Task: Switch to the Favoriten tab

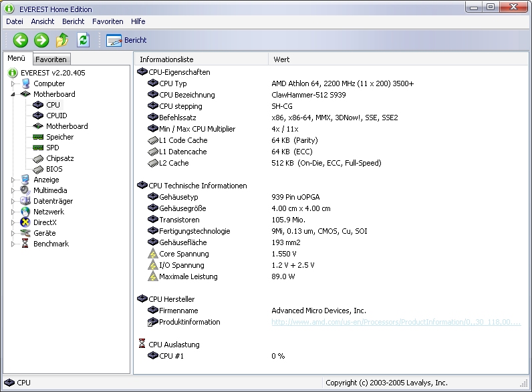Action: (51, 59)
